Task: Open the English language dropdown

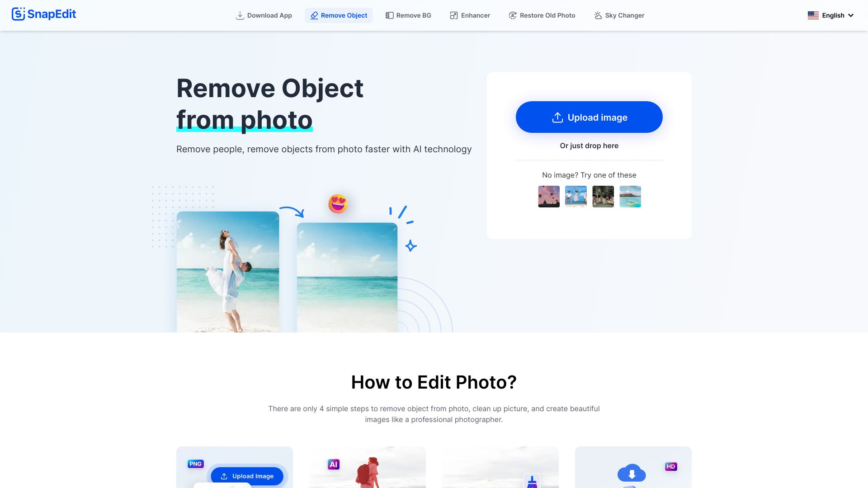Action: click(x=832, y=15)
